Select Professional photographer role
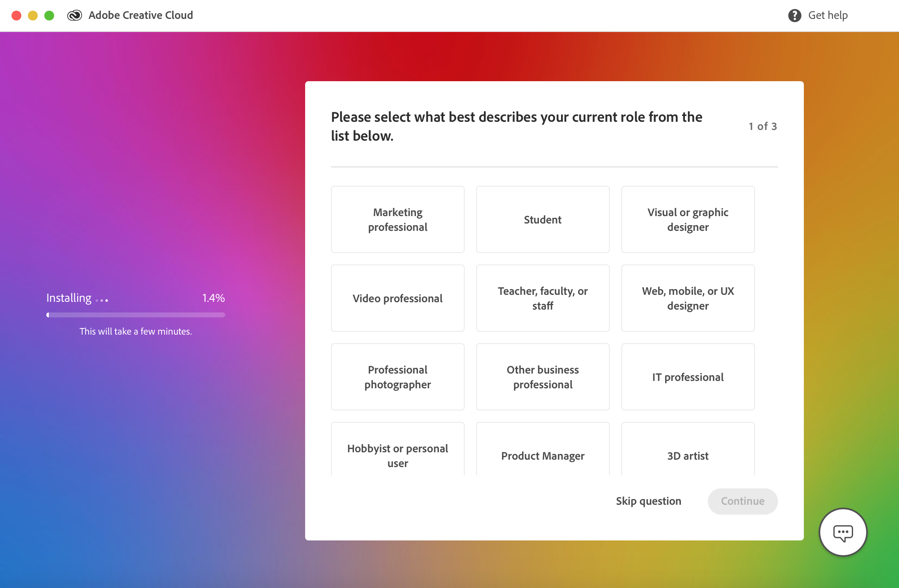This screenshot has width=899, height=588. pos(397,377)
